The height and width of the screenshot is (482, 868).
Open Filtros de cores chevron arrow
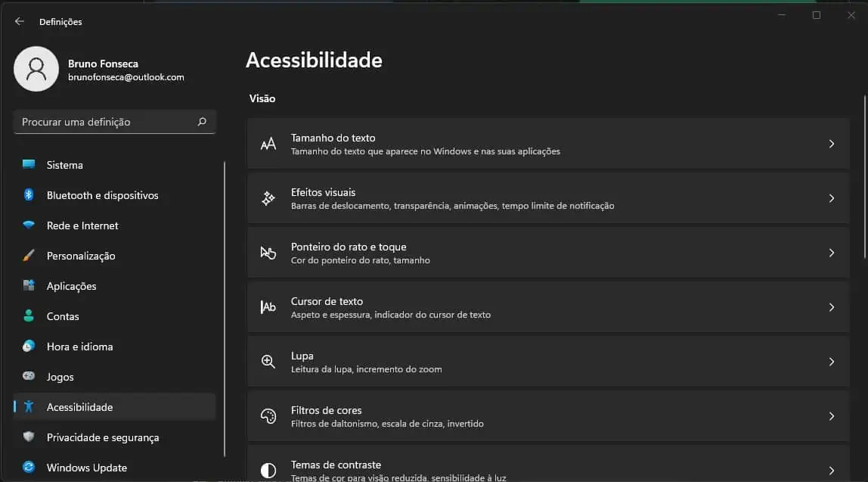click(x=832, y=416)
